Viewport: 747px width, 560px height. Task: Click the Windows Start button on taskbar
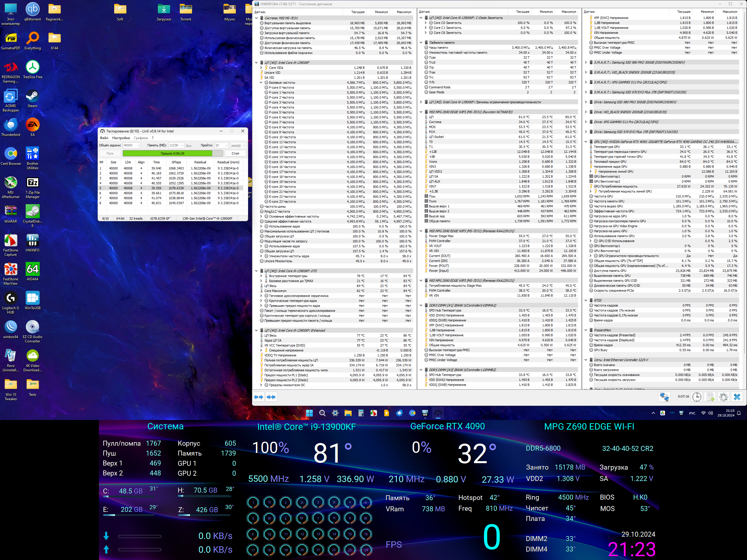point(309,413)
